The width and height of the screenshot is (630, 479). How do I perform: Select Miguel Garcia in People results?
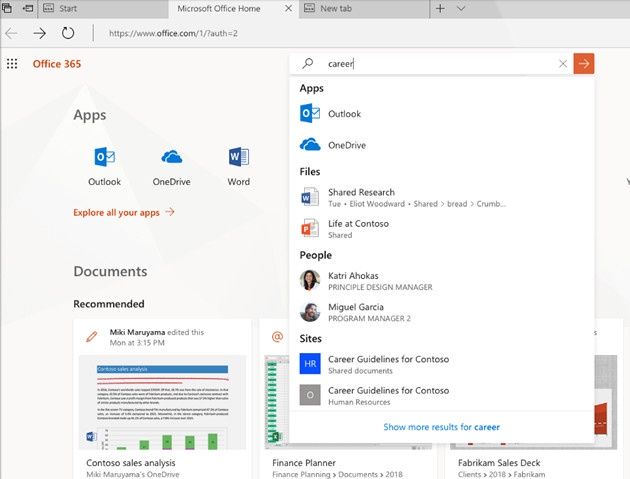pyautogui.click(x=442, y=312)
